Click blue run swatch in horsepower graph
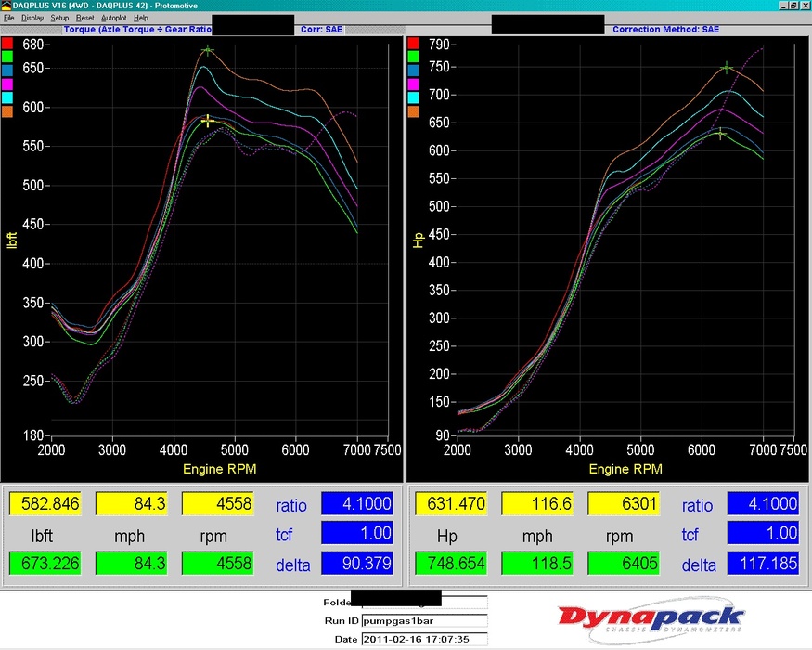Screen dimensions: 812x650 click(413, 71)
